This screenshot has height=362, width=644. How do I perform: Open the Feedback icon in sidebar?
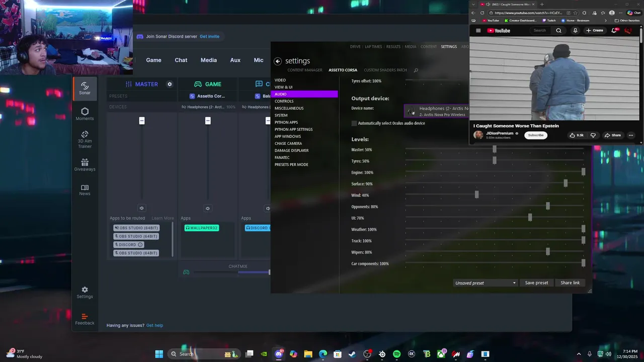85,319
